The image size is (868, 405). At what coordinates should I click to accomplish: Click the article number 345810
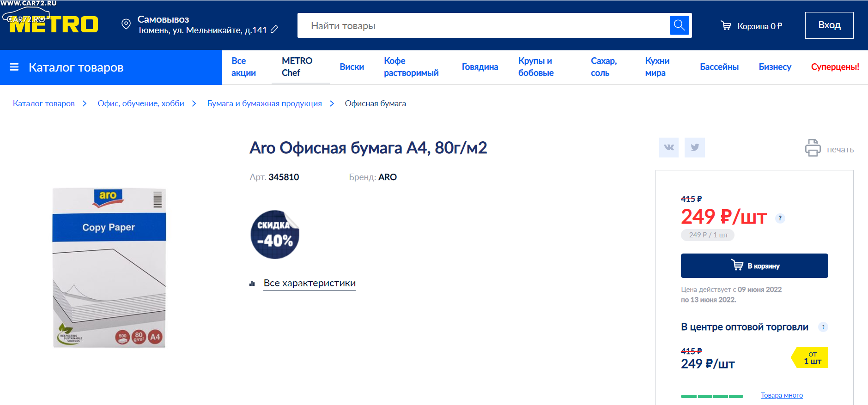click(x=284, y=177)
